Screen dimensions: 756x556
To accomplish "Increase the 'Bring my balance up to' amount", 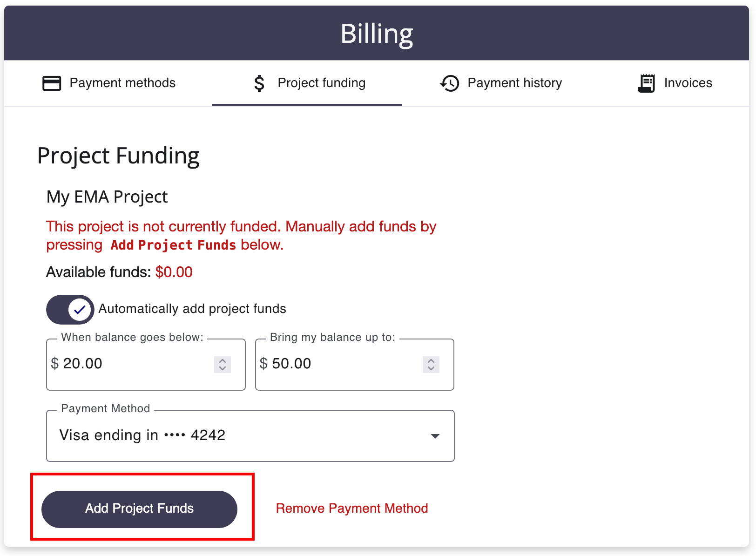I will [x=431, y=360].
